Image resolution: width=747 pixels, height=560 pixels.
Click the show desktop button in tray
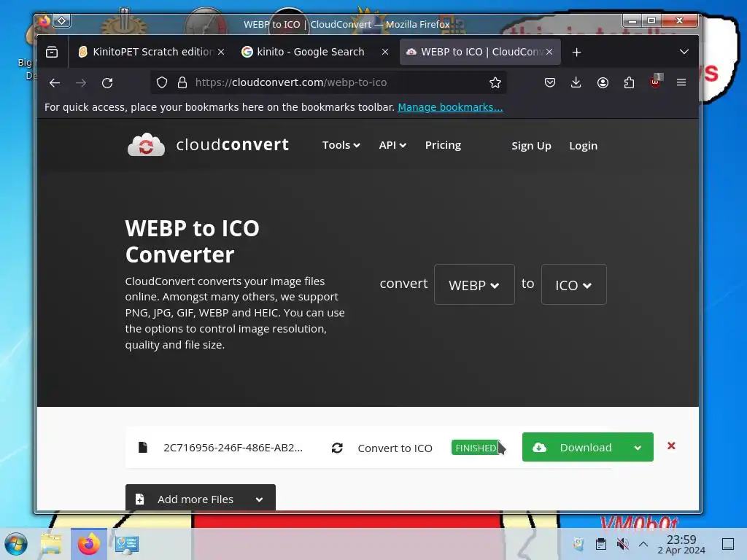click(728, 544)
